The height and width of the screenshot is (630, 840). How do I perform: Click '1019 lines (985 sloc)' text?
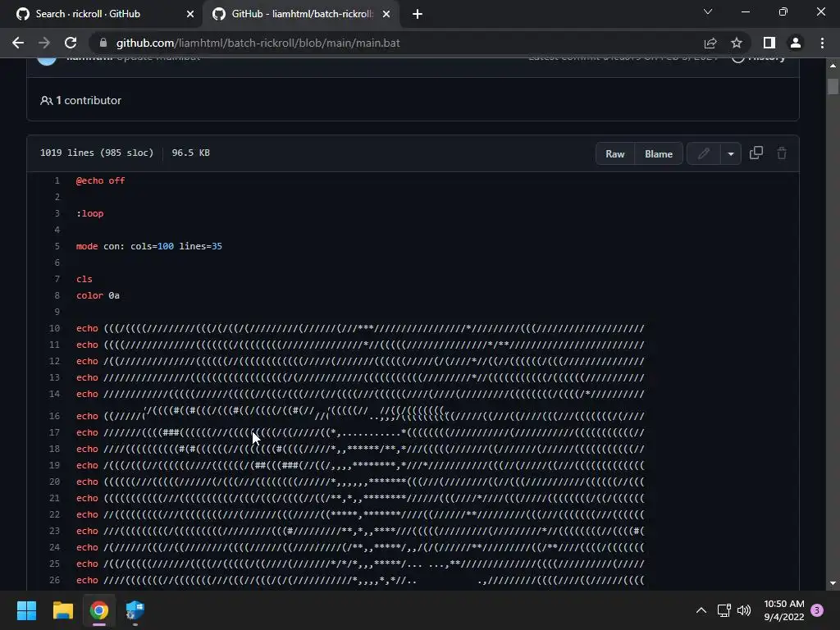pos(97,153)
